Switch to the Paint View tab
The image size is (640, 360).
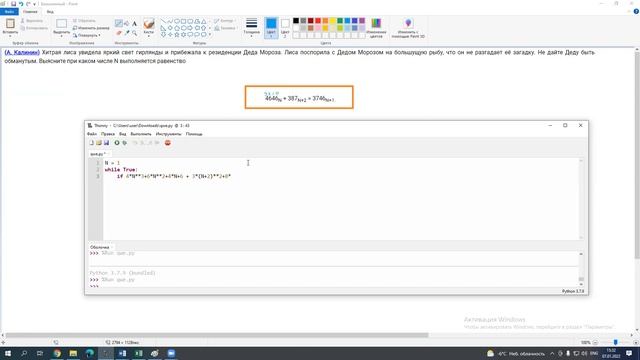50,12
